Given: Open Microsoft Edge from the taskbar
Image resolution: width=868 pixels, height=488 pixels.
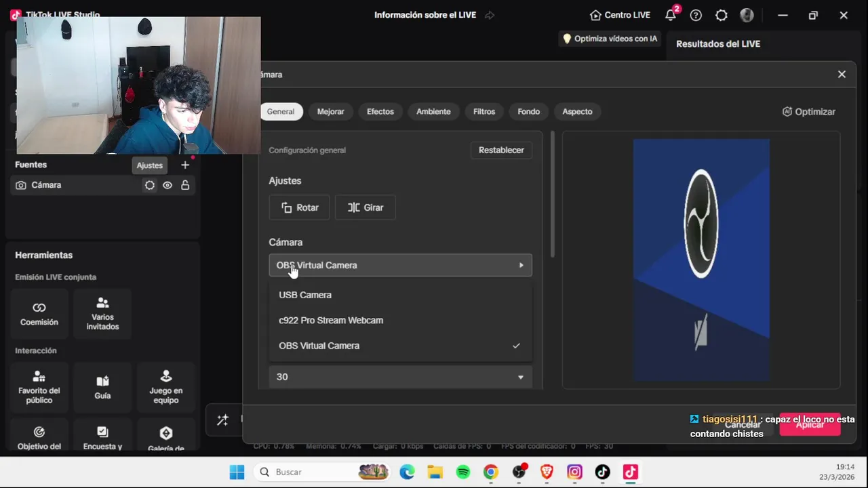Looking at the screenshot, I should [x=407, y=472].
